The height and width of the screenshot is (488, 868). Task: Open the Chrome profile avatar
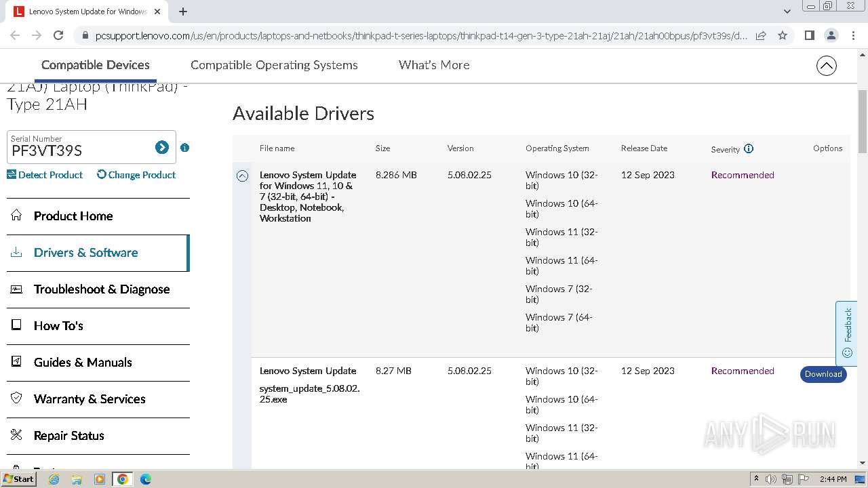[831, 35]
